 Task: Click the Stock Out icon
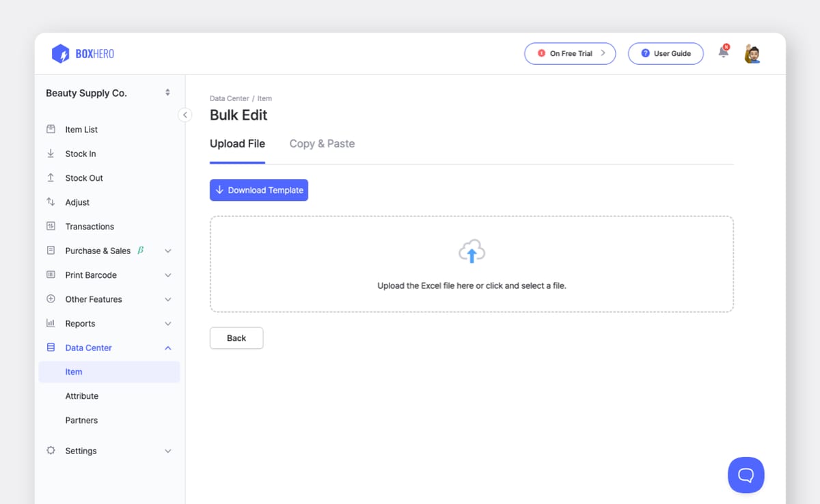click(x=51, y=178)
